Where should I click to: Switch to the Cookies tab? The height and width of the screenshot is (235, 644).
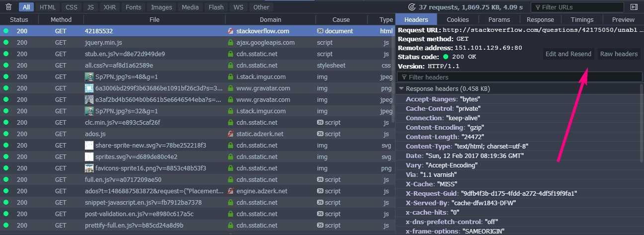[x=457, y=20]
